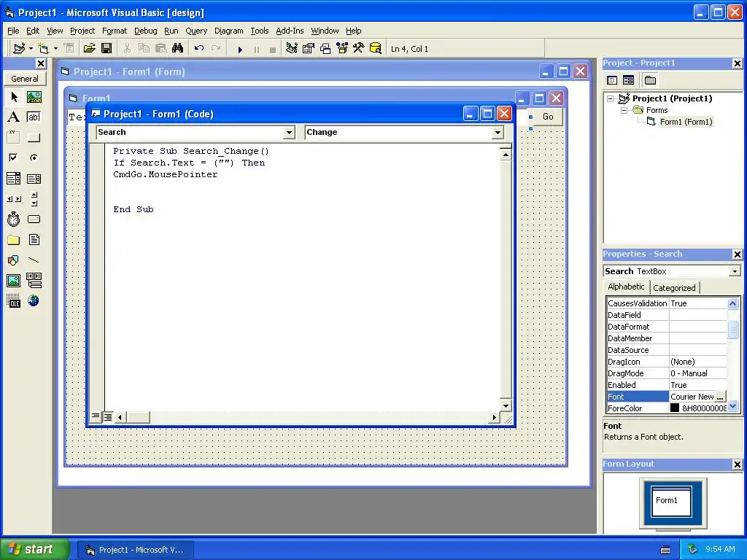Click View Object in the Project panel
The image size is (747, 560).
628,80
